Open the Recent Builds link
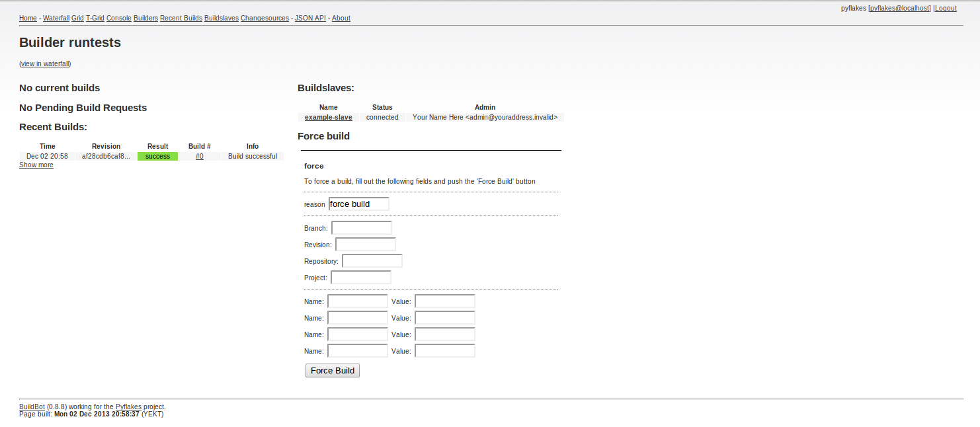The image size is (980, 427). pos(181,19)
